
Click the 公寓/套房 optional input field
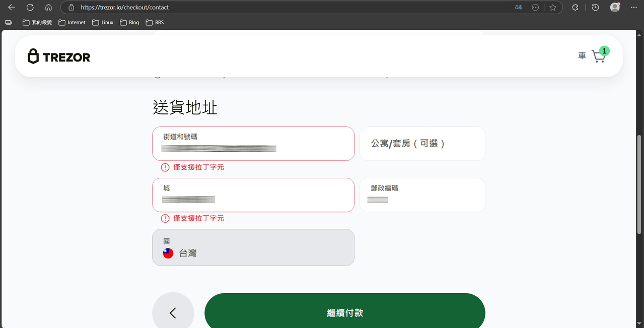[x=422, y=144]
